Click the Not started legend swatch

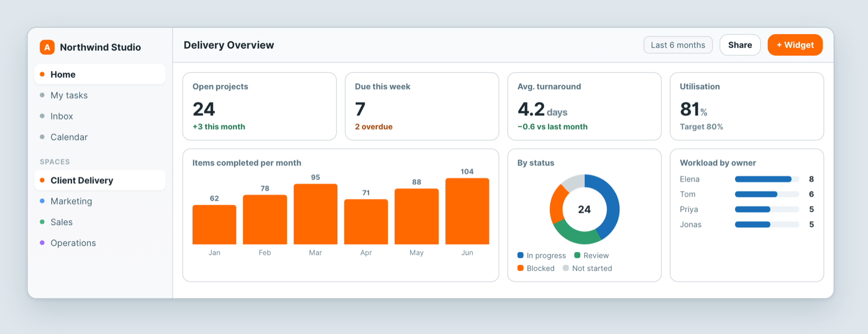tap(566, 268)
